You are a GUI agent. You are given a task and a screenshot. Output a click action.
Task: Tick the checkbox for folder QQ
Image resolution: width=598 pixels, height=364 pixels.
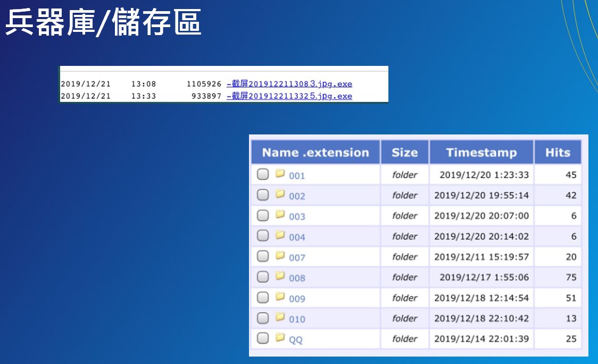(x=263, y=338)
